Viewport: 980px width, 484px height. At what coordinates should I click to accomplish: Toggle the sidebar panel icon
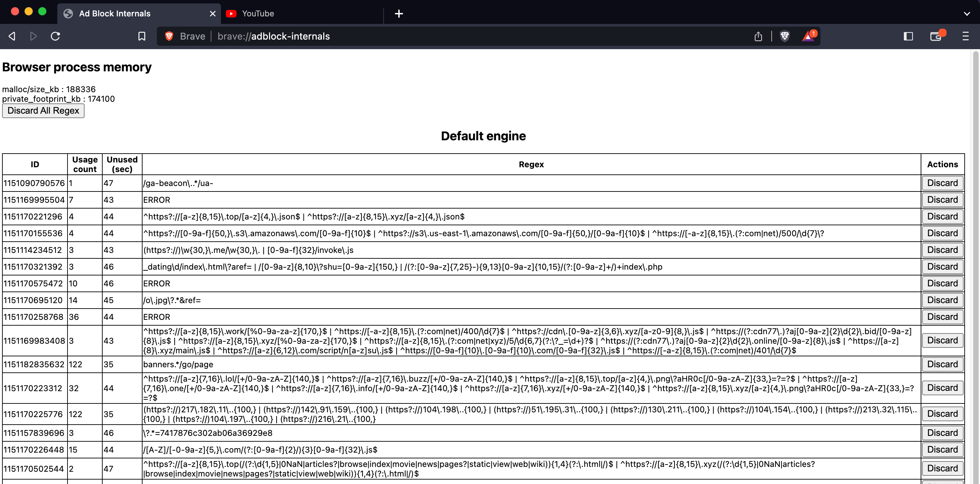(908, 36)
